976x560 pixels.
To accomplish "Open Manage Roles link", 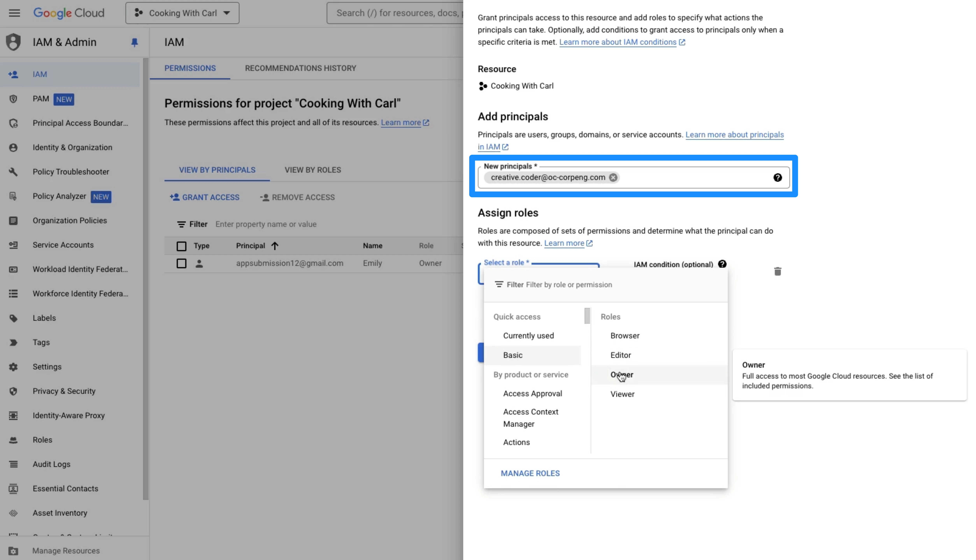I will click(x=530, y=473).
